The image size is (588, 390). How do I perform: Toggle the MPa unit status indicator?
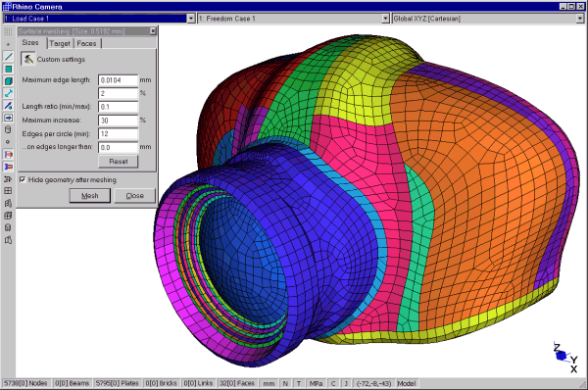click(316, 383)
